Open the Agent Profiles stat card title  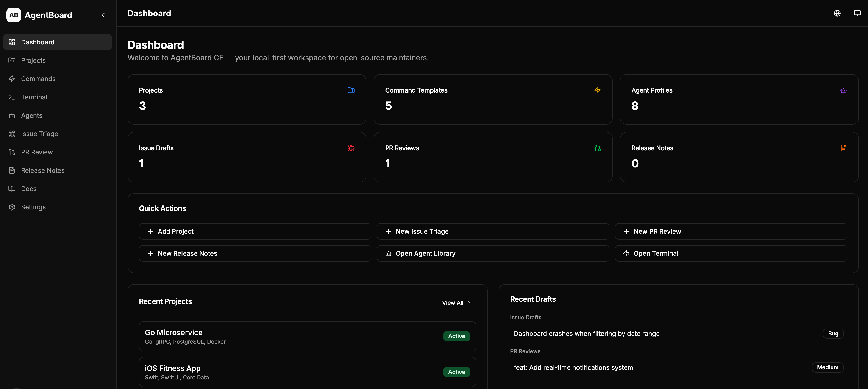click(652, 90)
